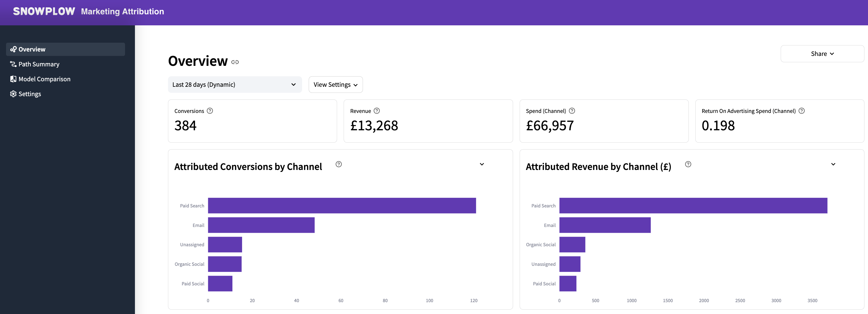Click the Email bar in revenue chart

click(604, 225)
